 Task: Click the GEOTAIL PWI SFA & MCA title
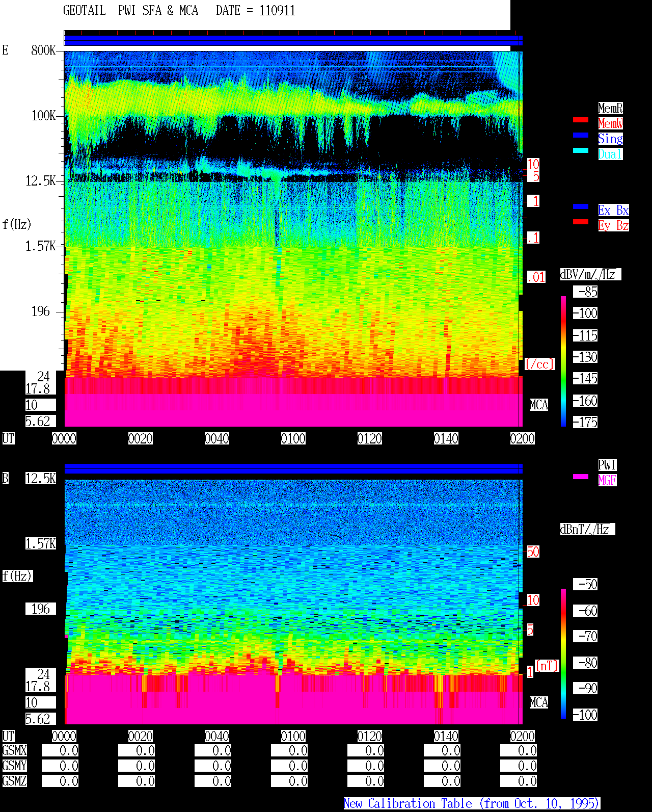click(130, 11)
